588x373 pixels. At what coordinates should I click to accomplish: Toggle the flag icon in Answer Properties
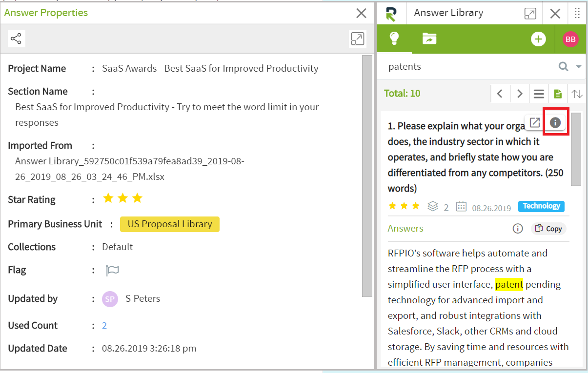pyautogui.click(x=112, y=270)
